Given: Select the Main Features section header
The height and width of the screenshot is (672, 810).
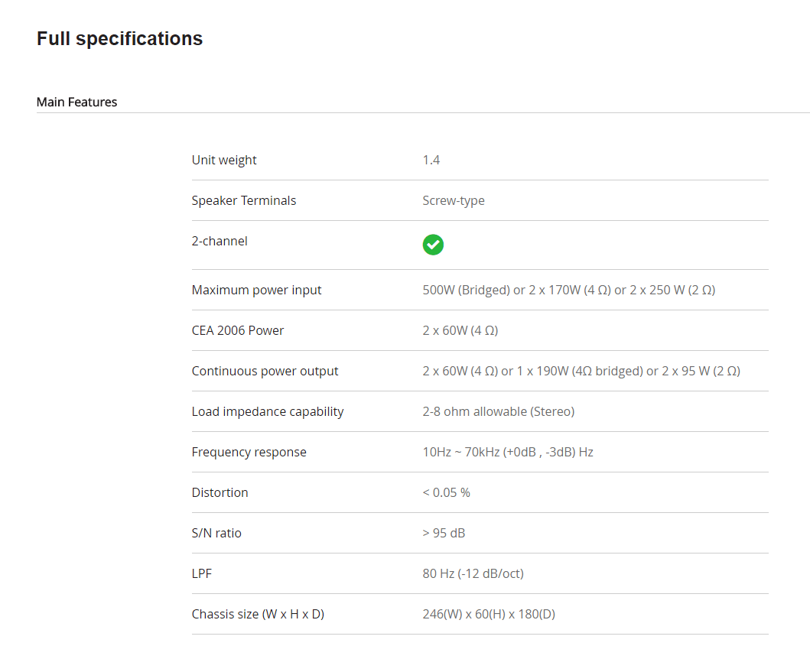Looking at the screenshot, I should [77, 102].
